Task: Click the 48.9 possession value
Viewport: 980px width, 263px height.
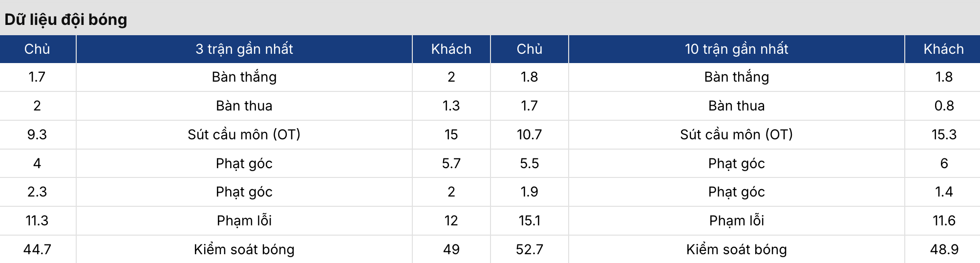Action: pyautogui.click(x=944, y=249)
